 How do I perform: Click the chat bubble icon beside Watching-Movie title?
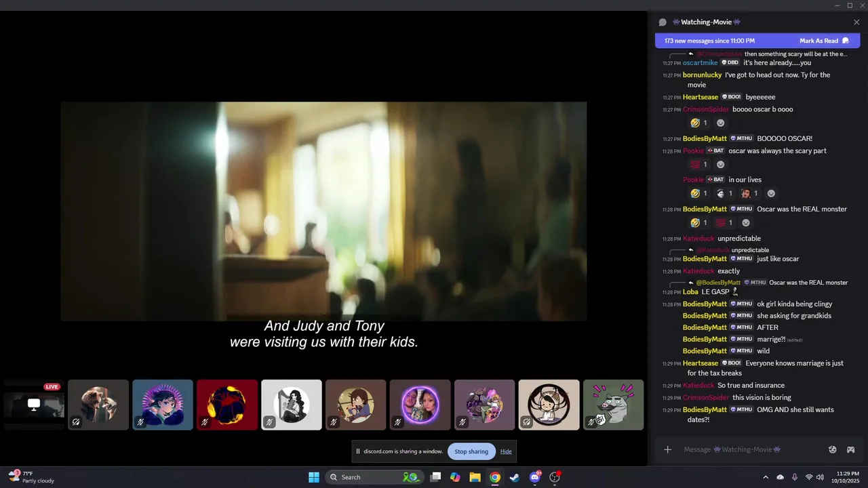[663, 22]
